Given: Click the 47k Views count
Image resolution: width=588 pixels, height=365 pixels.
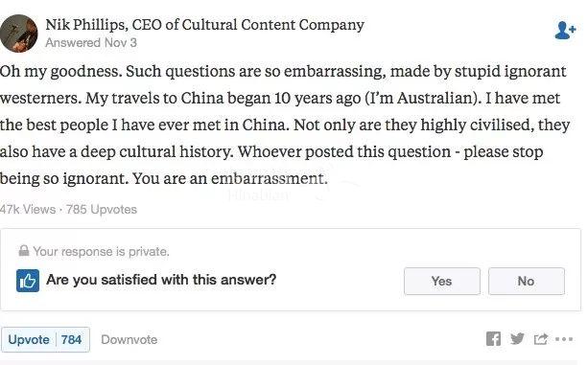Looking at the screenshot, I should coord(28,209).
